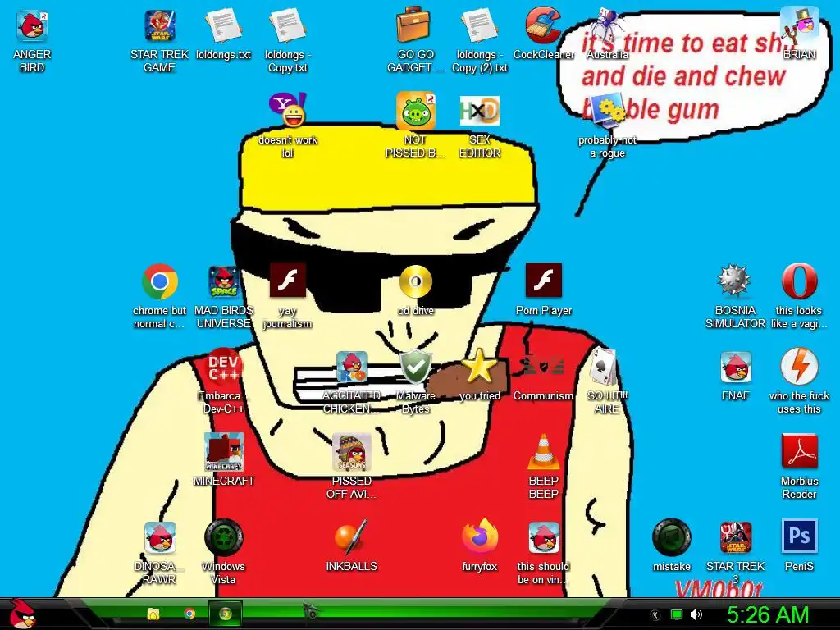
Task: Open the MAD BIRDS UNIVERSE icon
Action: point(223,281)
